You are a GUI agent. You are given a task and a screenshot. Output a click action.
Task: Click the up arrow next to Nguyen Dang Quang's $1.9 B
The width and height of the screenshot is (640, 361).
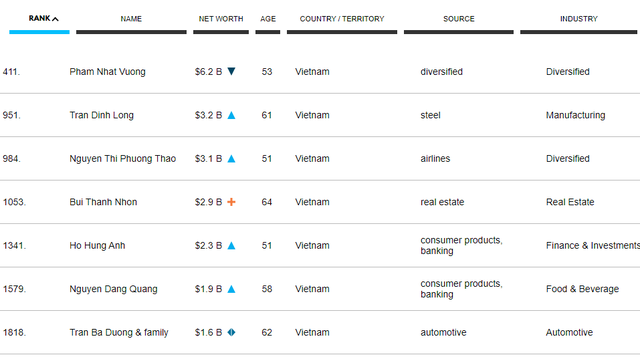click(x=231, y=289)
